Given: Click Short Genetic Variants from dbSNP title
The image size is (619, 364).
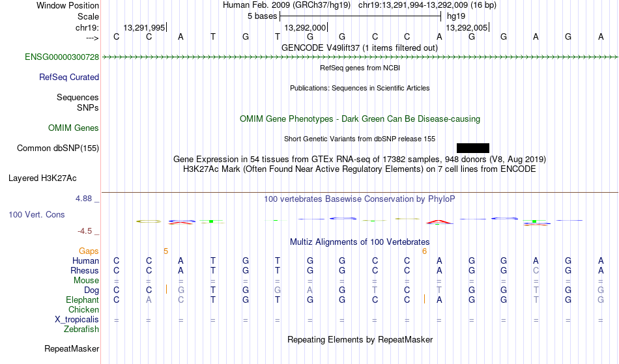Looking at the screenshot, I should [x=360, y=139].
